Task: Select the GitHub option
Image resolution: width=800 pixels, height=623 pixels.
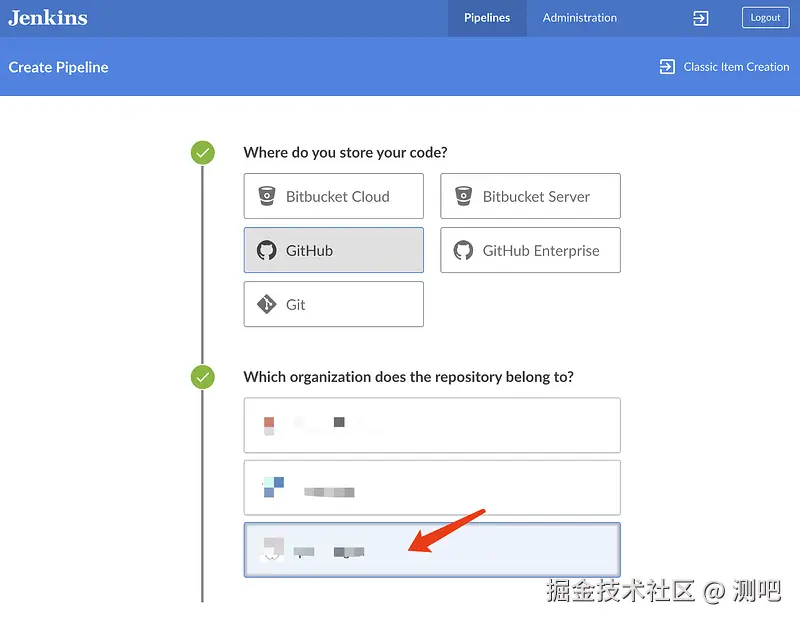Action: tap(334, 250)
